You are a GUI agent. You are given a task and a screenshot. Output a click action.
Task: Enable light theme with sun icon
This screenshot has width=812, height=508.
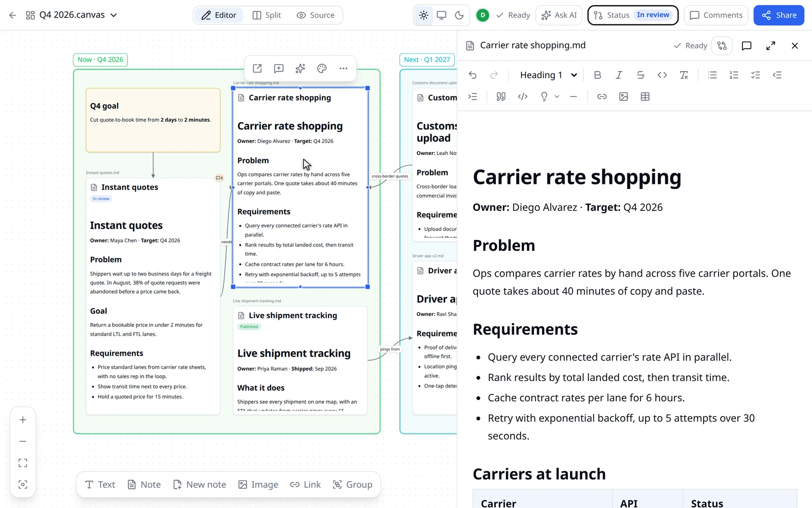pos(424,15)
